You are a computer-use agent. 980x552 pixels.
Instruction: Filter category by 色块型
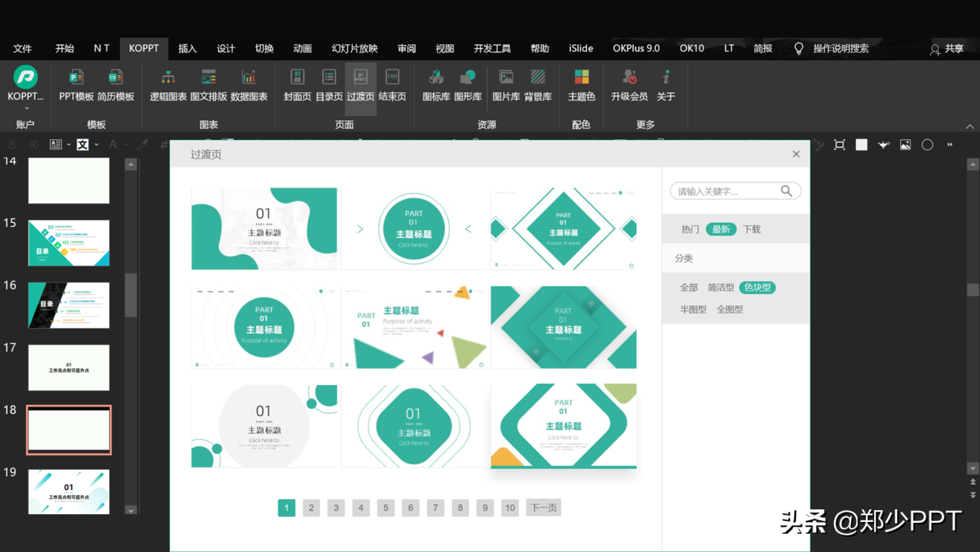757,287
